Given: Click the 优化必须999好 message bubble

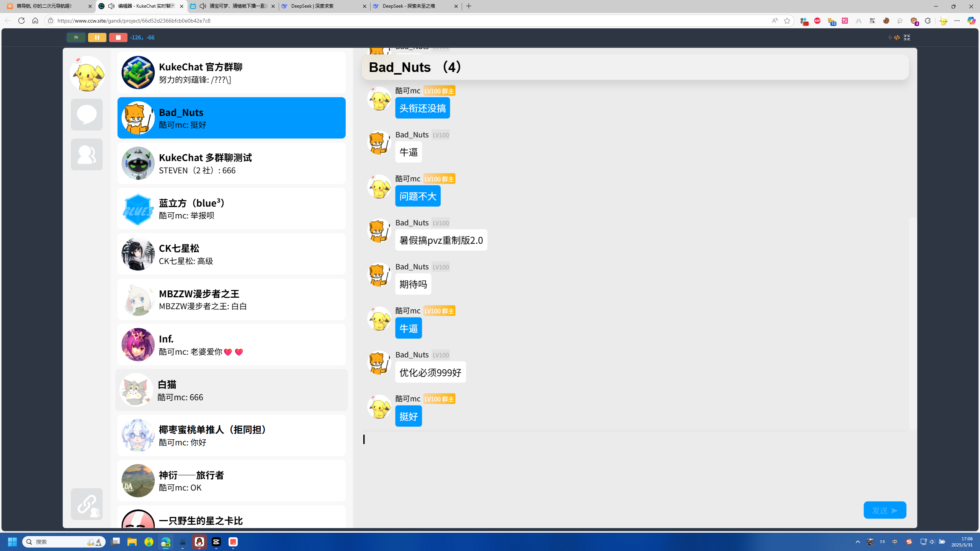Looking at the screenshot, I should [430, 372].
